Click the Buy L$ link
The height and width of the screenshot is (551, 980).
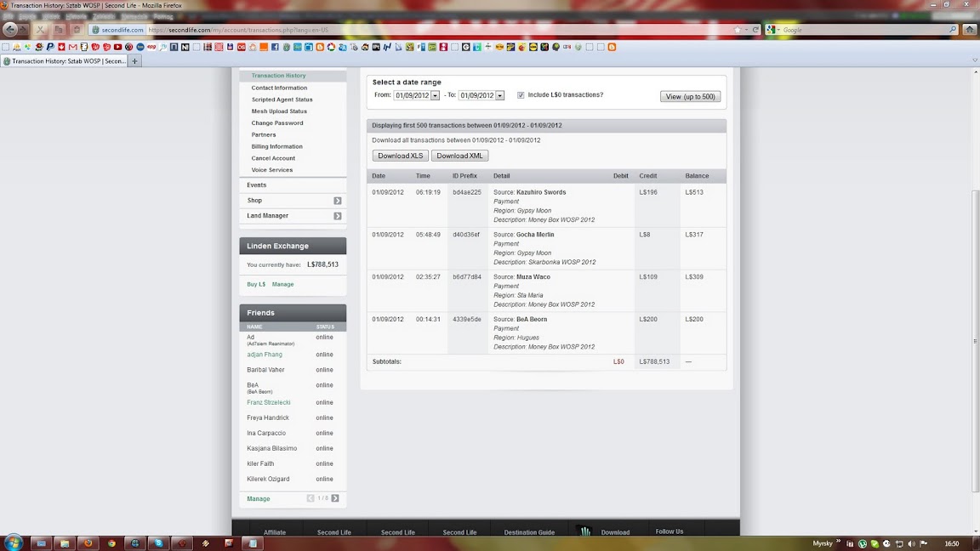pos(256,284)
